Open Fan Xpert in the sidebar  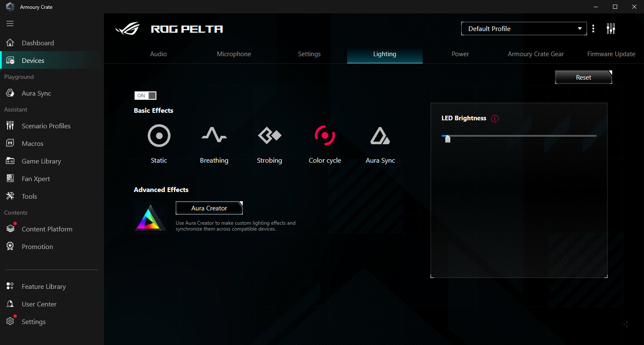(52, 179)
